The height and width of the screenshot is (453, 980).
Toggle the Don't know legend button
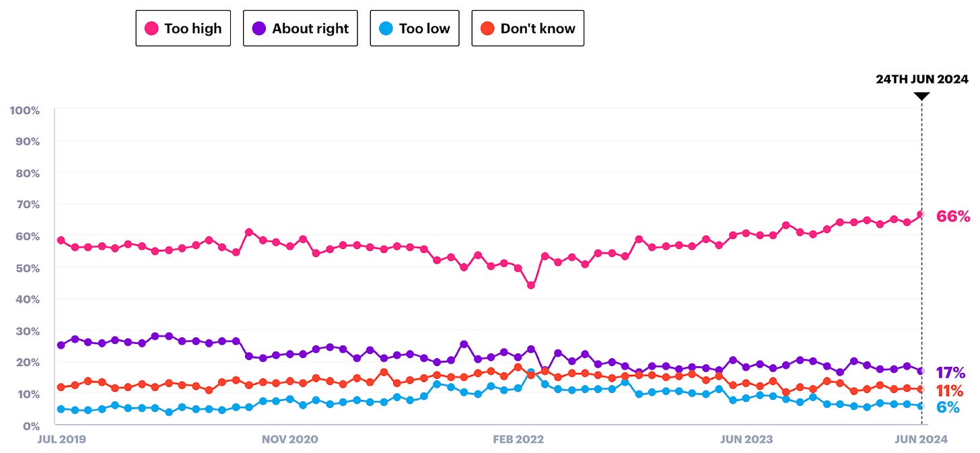tap(528, 28)
